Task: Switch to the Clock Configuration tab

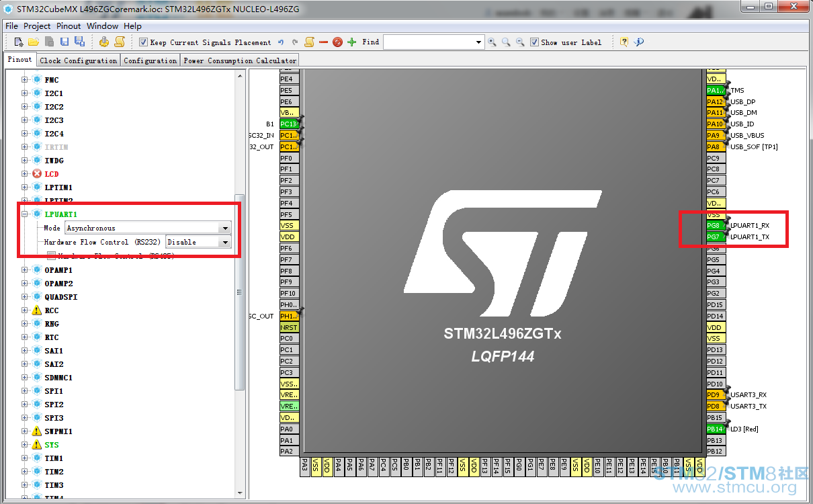Action: pyautogui.click(x=78, y=60)
